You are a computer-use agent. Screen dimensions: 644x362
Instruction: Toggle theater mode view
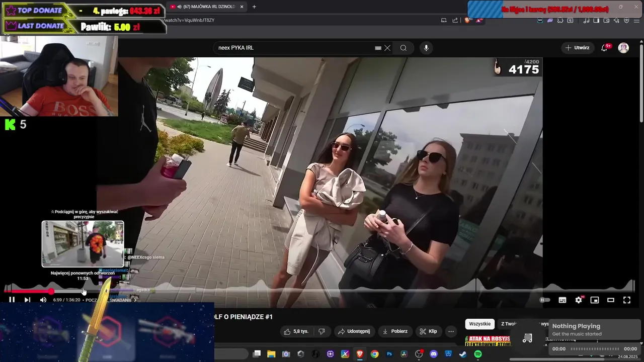click(611, 300)
